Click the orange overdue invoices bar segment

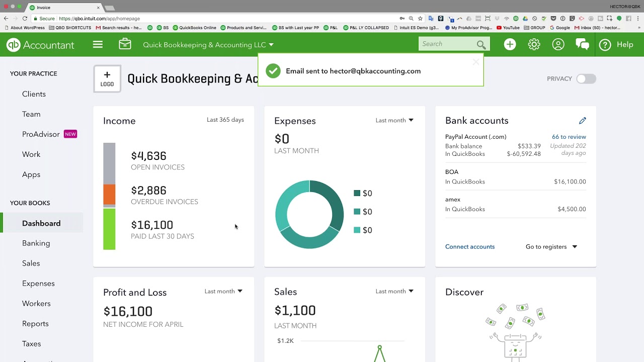click(109, 195)
